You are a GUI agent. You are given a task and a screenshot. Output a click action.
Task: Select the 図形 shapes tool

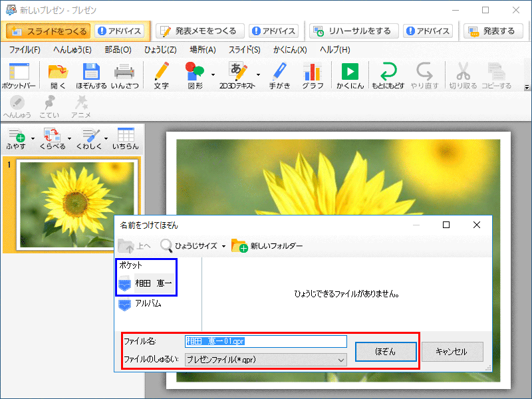[x=194, y=71]
